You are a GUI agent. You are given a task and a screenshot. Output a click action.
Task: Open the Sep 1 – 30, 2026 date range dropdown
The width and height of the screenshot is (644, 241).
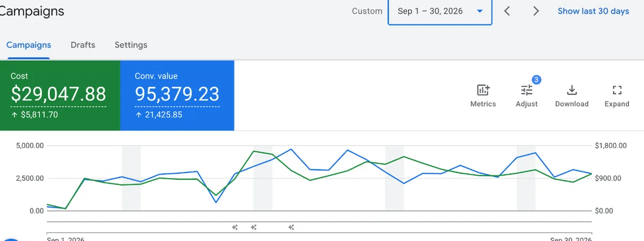pyautogui.click(x=440, y=11)
